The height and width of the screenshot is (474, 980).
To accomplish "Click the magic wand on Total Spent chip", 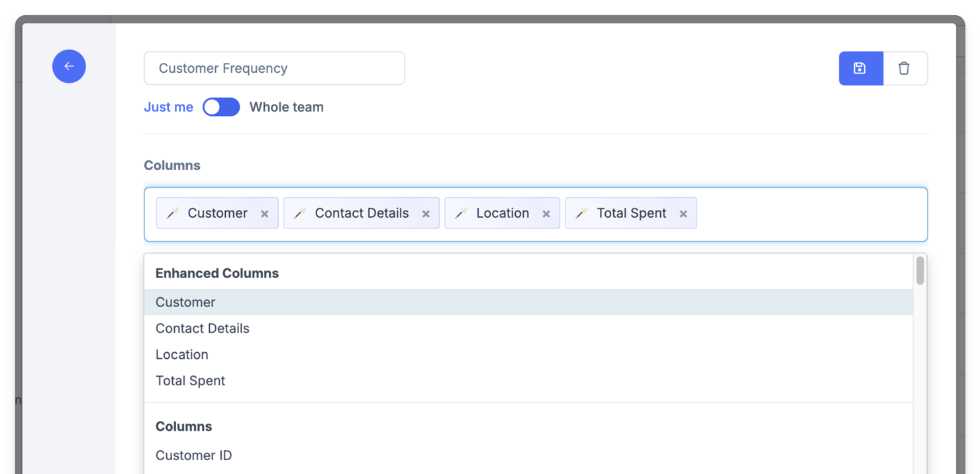I will 581,213.
